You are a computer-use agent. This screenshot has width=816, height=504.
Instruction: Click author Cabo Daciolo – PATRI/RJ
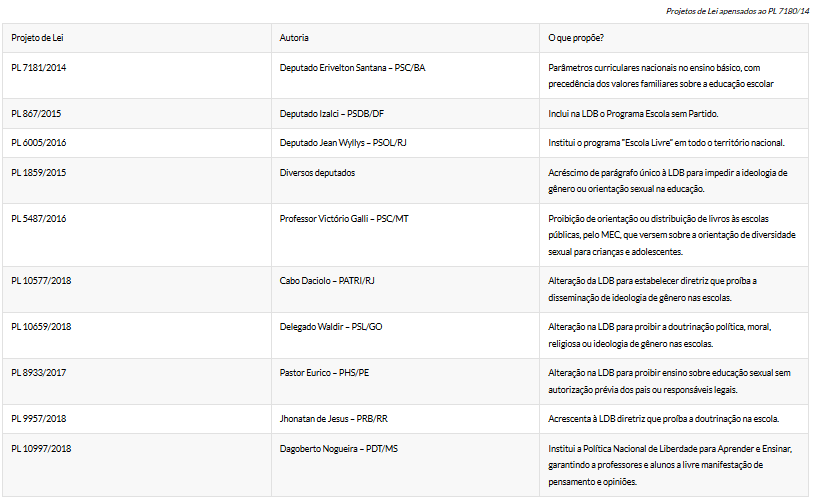327,281
